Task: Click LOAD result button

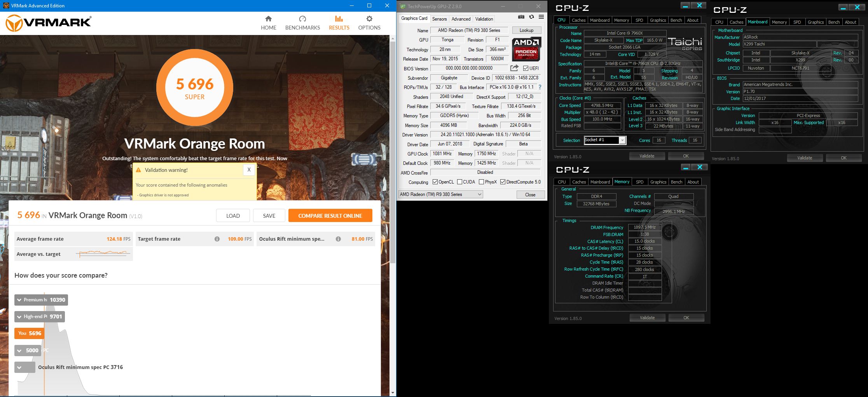Action: [x=233, y=215]
